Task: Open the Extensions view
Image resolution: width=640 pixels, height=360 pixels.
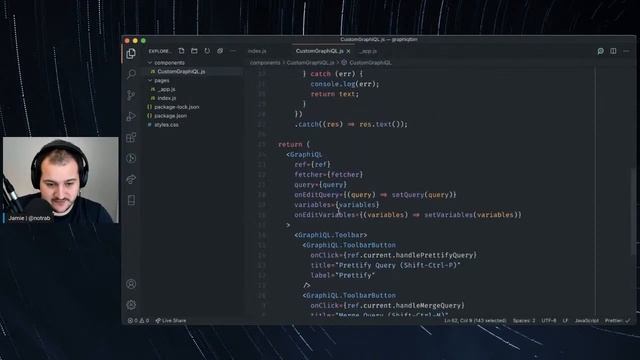Action: point(131,137)
